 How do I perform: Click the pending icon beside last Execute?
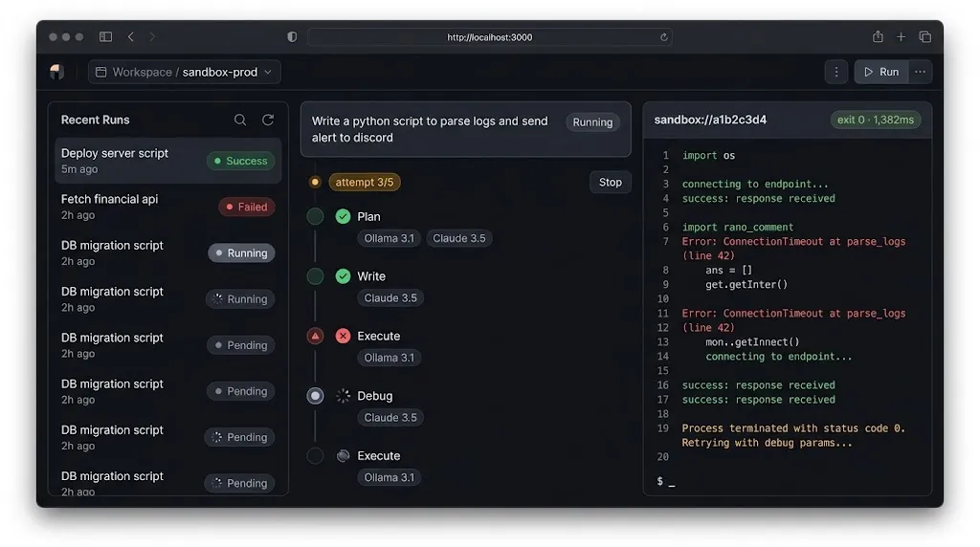[x=343, y=456]
